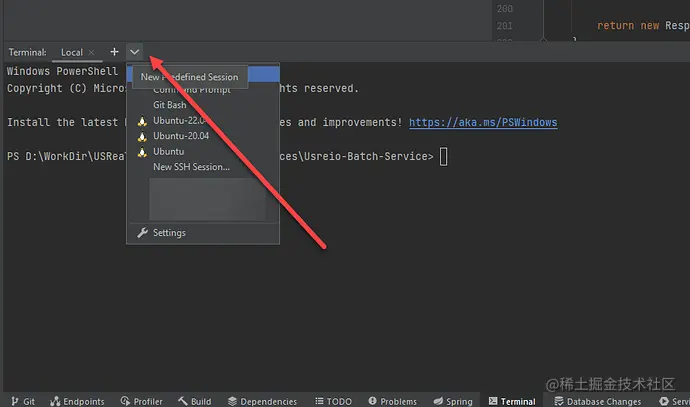Select plain Ubuntu session entry
690x407 pixels.
click(x=203, y=151)
